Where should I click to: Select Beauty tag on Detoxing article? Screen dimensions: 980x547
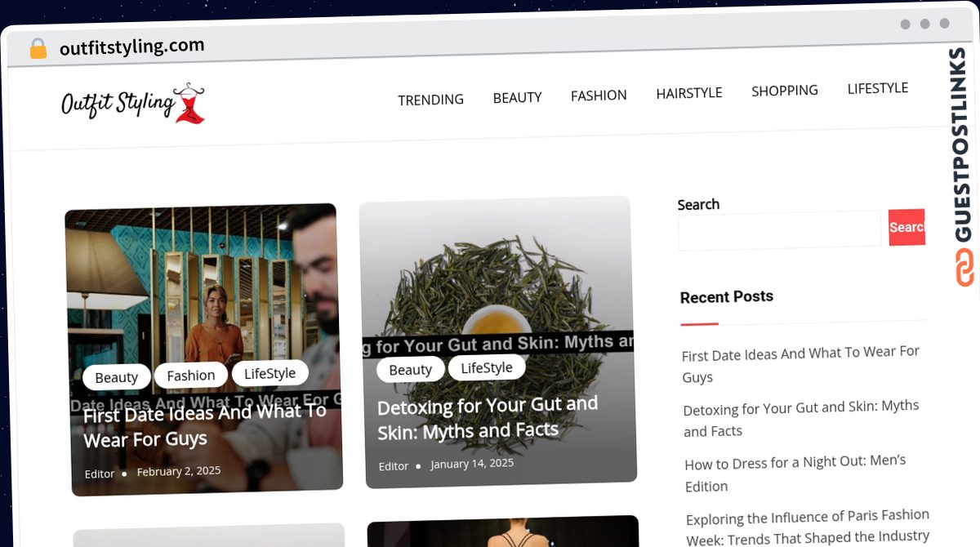[x=410, y=370]
